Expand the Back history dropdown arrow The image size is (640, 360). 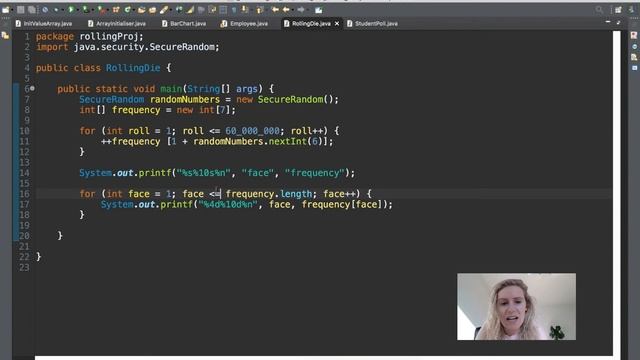[x=293, y=10]
